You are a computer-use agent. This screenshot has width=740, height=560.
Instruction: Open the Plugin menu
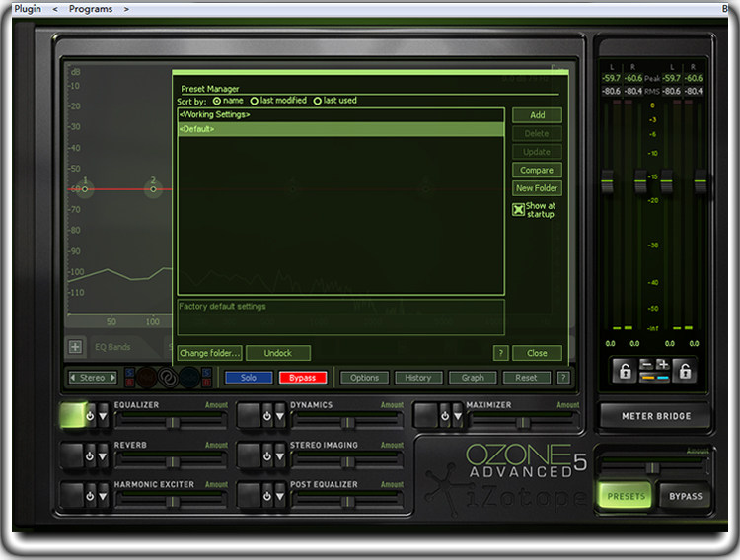pos(28,9)
